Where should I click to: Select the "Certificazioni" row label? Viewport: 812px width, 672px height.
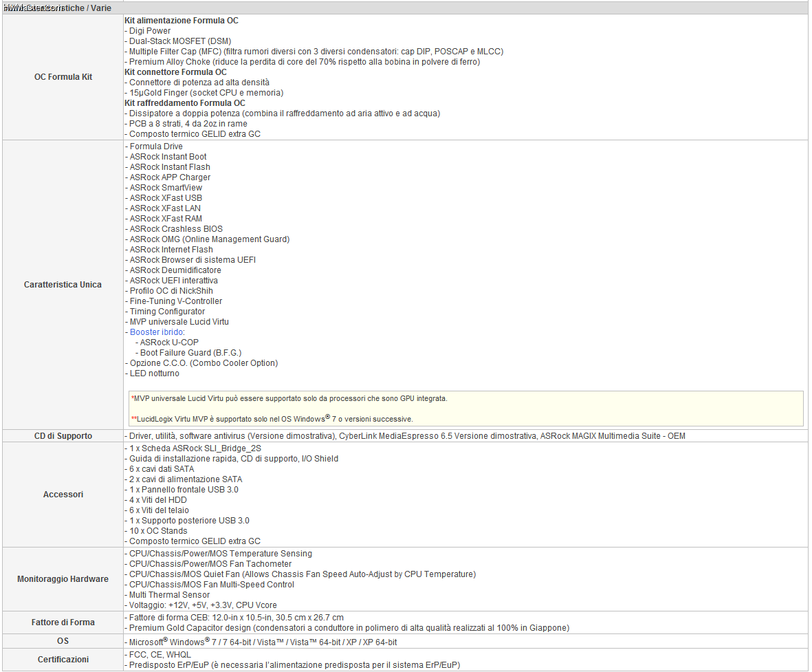[x=63, y=659]
